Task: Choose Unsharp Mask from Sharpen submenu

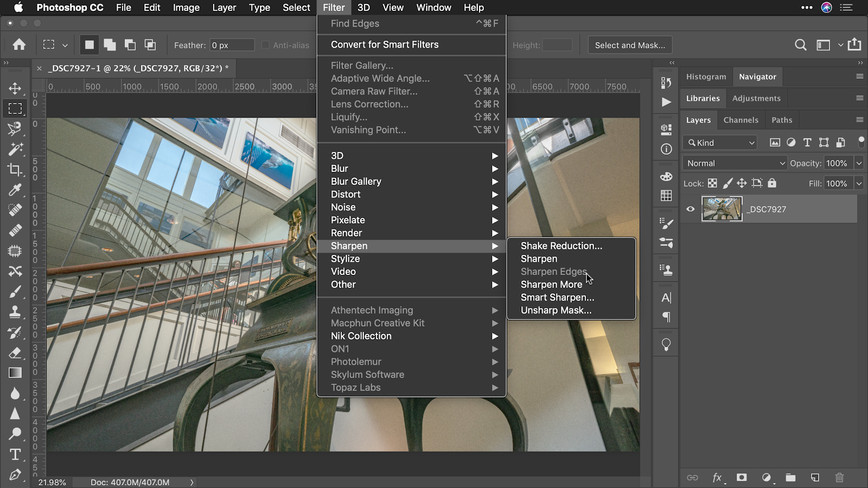Action: pos(556,310)
